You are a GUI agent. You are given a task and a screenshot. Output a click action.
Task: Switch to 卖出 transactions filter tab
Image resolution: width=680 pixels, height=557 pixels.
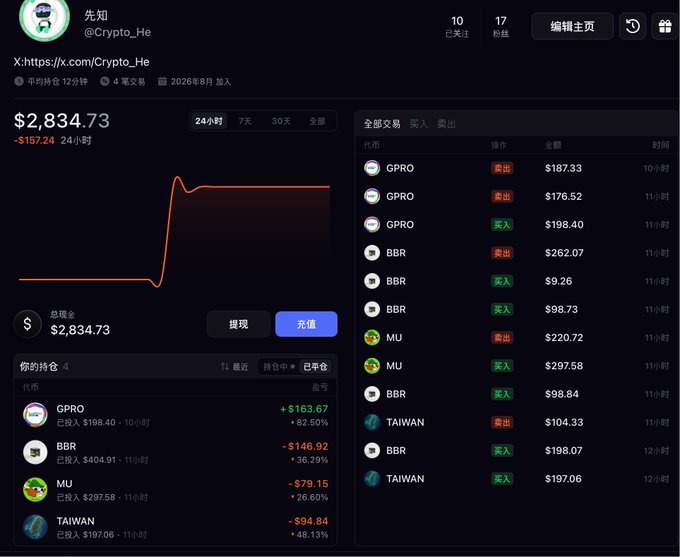click(446, 124)
